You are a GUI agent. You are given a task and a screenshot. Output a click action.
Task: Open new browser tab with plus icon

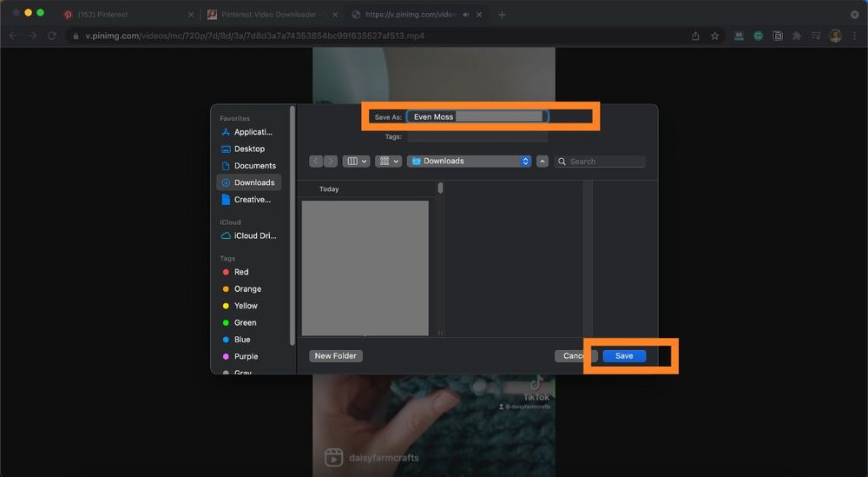coord(502,15)
